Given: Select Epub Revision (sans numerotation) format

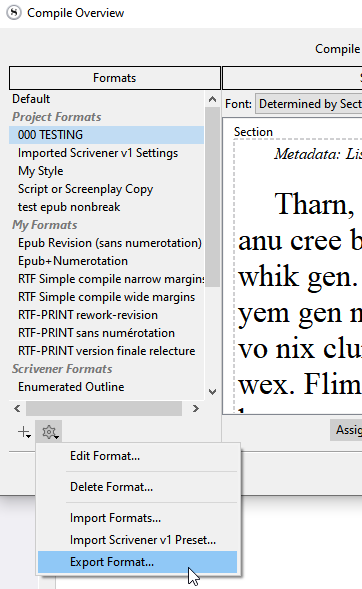Looking at the screenshot, I should click(106, 243).
